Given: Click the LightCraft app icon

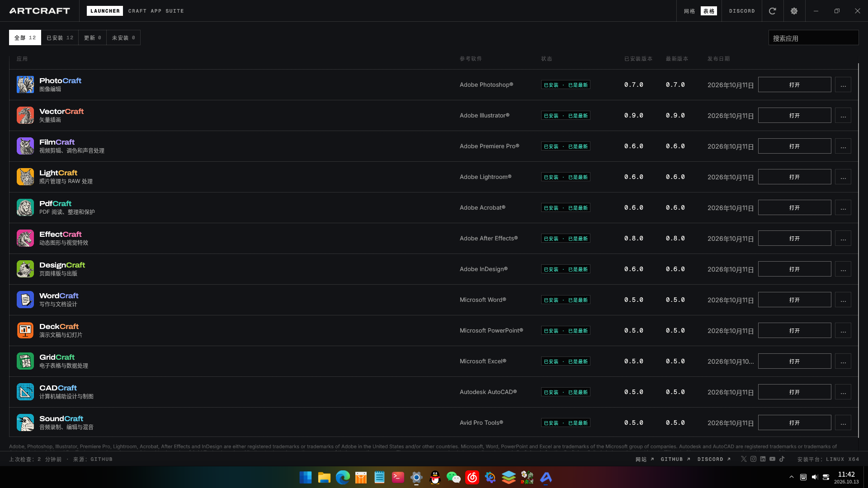Looking at the screenshot, I should click(x=25, y=177).
